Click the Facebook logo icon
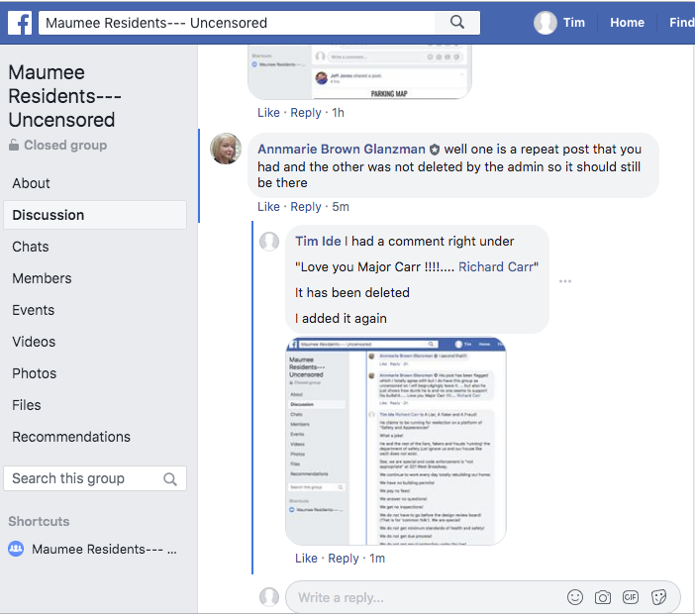The image size is (695, 616). (20, 22)
